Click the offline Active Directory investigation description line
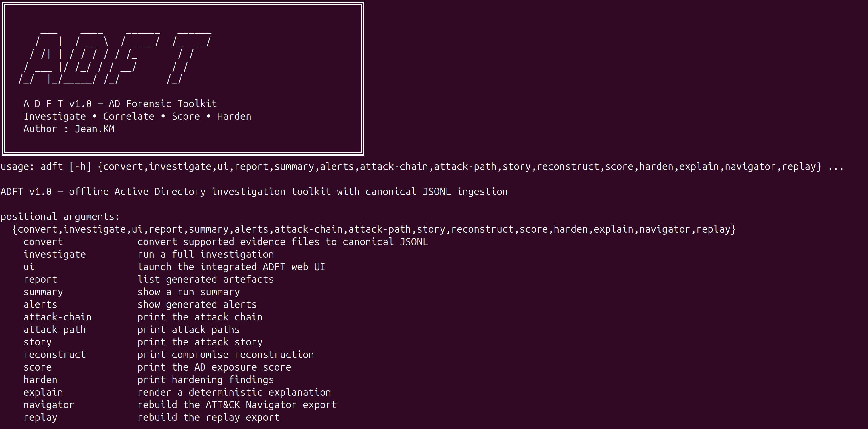This screenshot has width=868, height=429. tap(254, 192)
